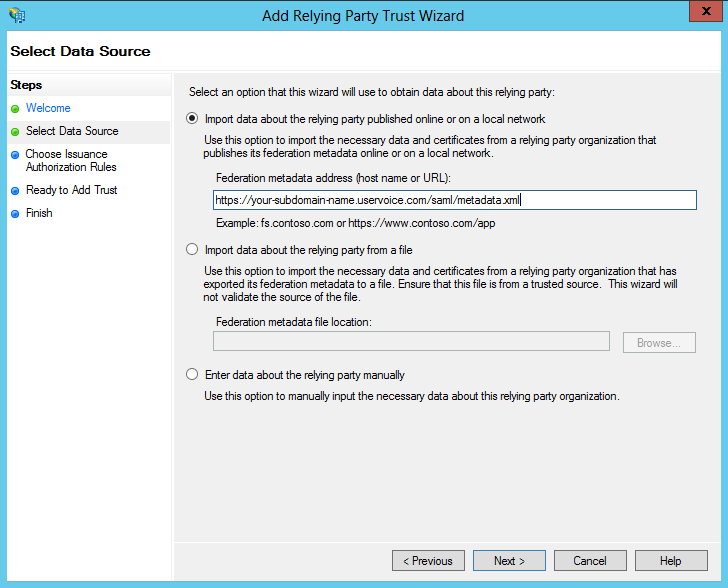Click the green bullet beside Welcome step
Viewport: 728px width, 588px height.
(x=15, y=109)
